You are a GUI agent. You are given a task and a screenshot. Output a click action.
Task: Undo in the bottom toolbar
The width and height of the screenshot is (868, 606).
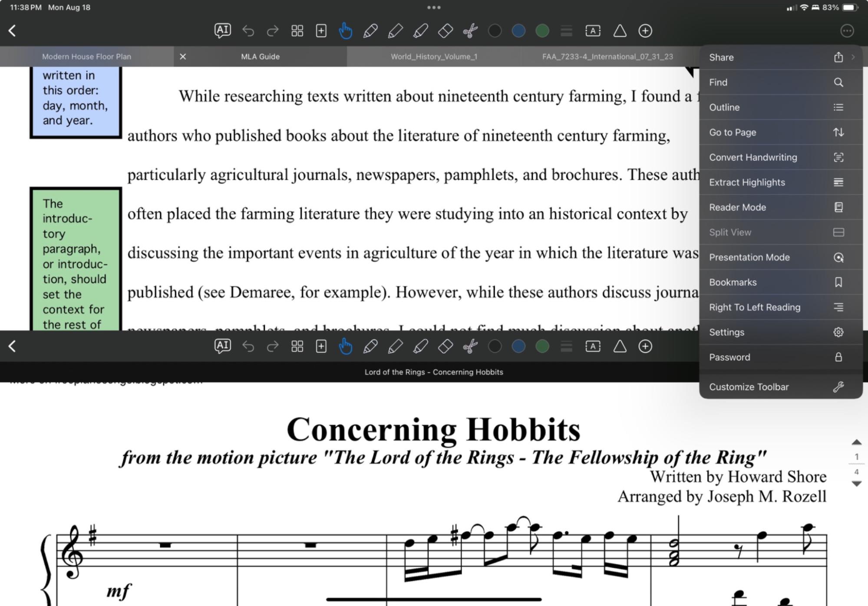click(x=248, y=346)
